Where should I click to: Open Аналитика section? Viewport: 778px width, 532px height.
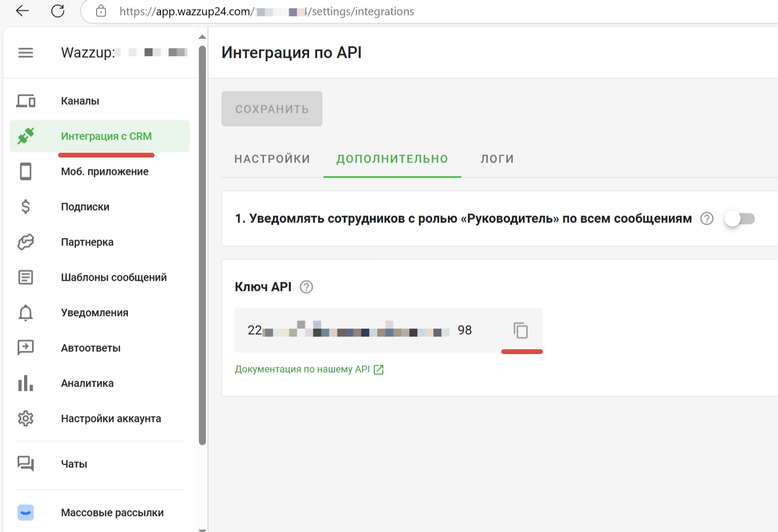[99, 383]
